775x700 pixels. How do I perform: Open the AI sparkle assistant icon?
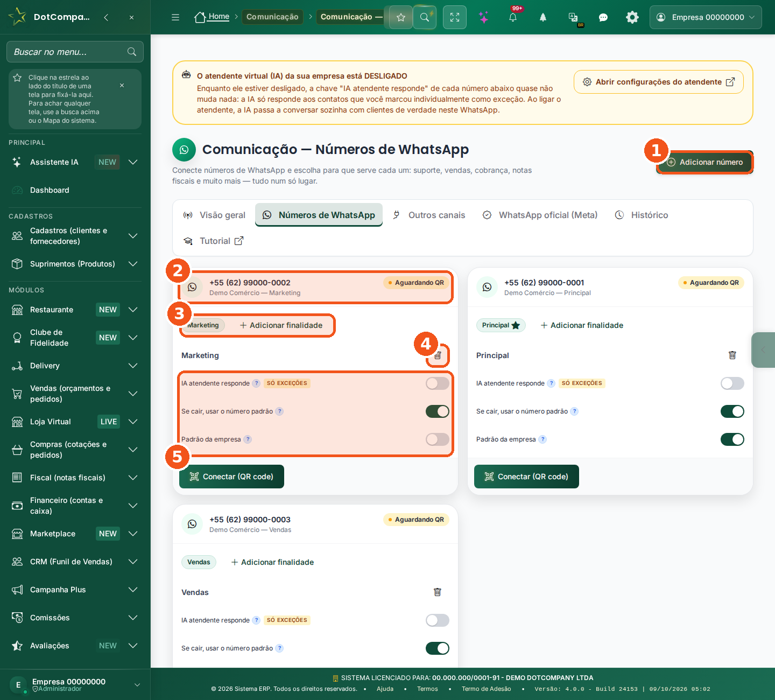point(484,17)
